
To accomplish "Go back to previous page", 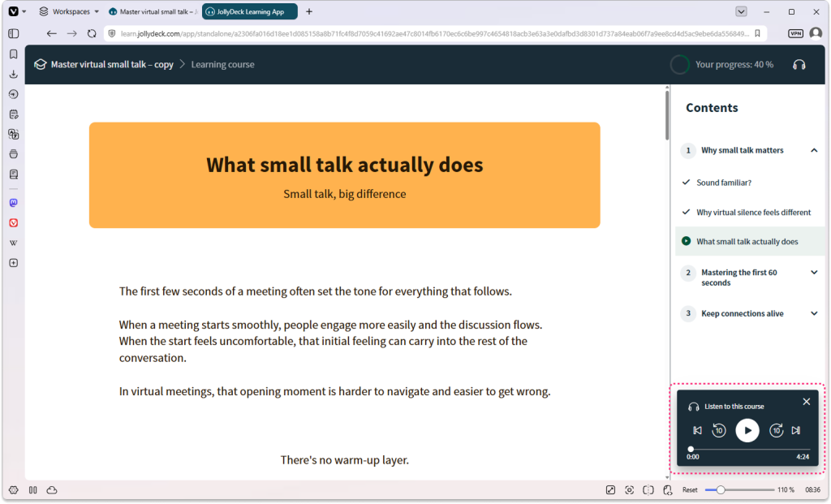I will [x=51, y=33].
